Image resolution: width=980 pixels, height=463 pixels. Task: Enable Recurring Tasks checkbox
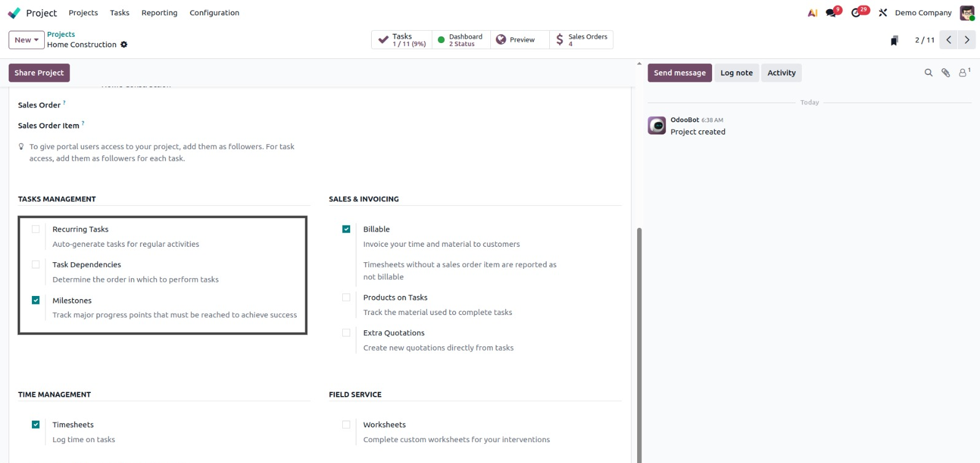pos(36,230)
